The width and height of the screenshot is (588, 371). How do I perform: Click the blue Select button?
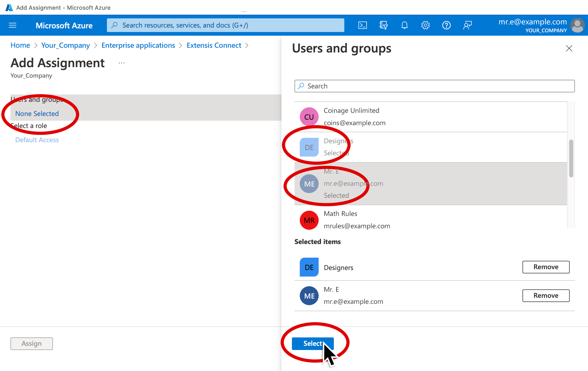pos(313,343)
